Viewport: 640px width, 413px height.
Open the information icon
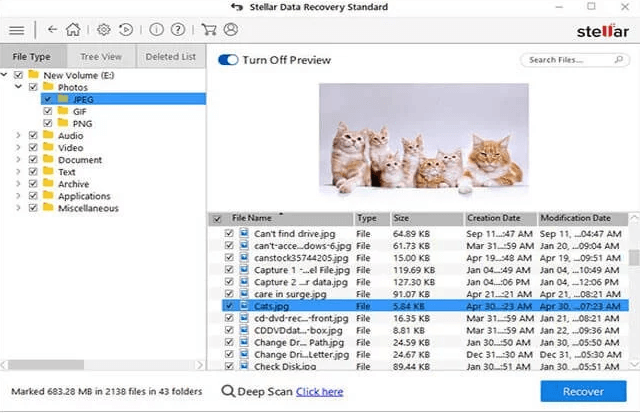(x=156, y=29)
